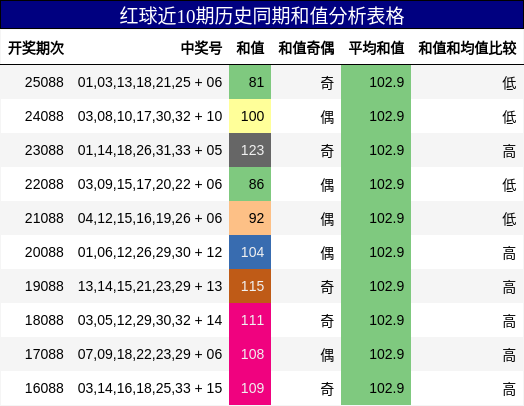Click 高 comparison in row 23088
Image resolution: width=524 pixels, height=406 pixels.
509,151
